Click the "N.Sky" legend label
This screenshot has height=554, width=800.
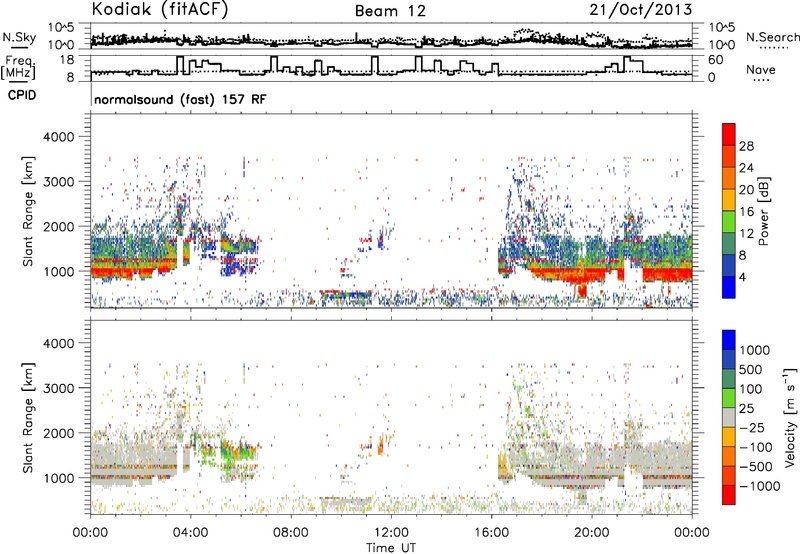pyautogui.click(x=19, y=37)
